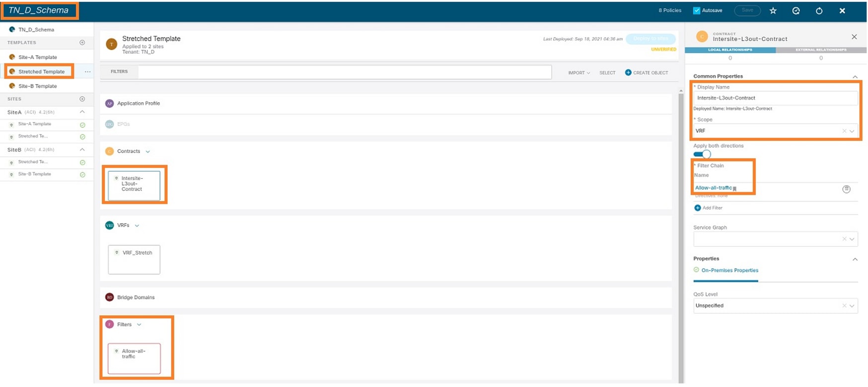Toggle the Autosave checkbox

coord(696,10)
